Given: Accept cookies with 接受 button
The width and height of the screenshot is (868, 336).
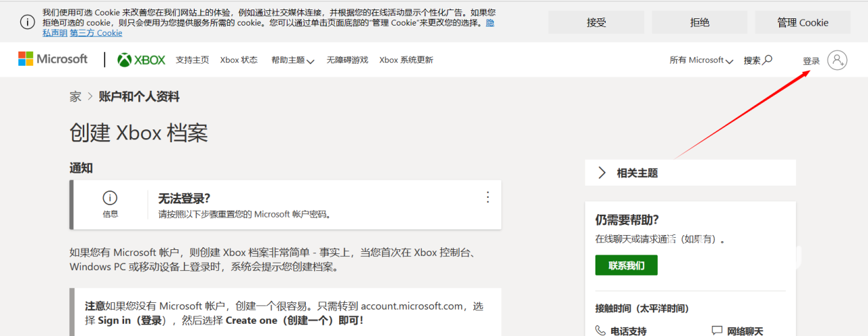Looking at the screenshot, I should point(596,22).
